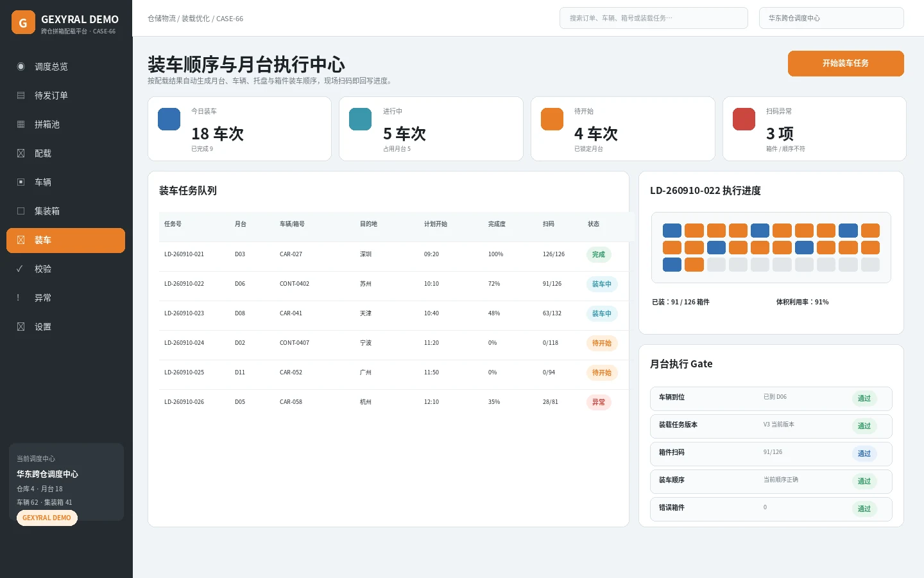The width and height of the screenshot is (924, 578).
Task: Click the orange 待开始 card icon
Action: click(552, 119)
